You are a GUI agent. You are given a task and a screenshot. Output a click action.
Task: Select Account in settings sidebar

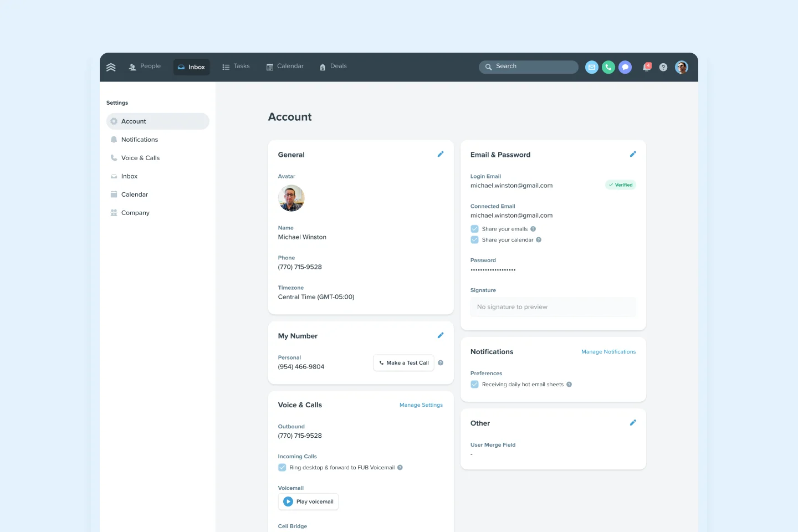(x=158, y=121)
